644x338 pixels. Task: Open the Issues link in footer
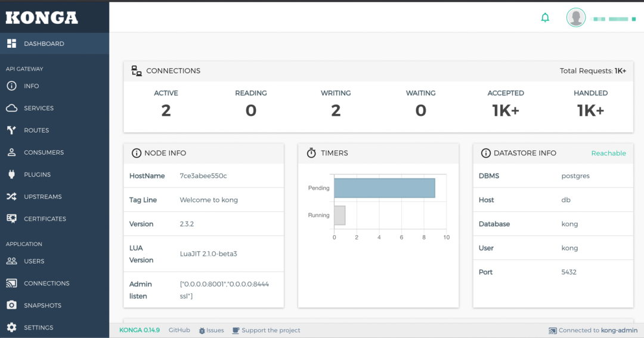tap(212, 330)
